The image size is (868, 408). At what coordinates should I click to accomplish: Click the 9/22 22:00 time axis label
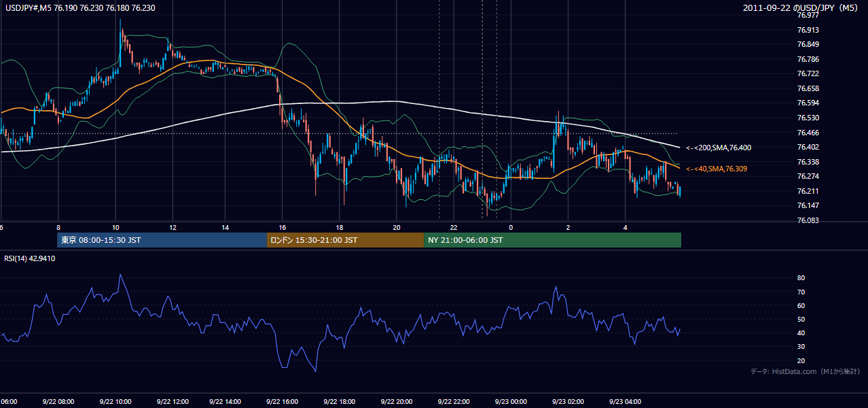[453, 401]
